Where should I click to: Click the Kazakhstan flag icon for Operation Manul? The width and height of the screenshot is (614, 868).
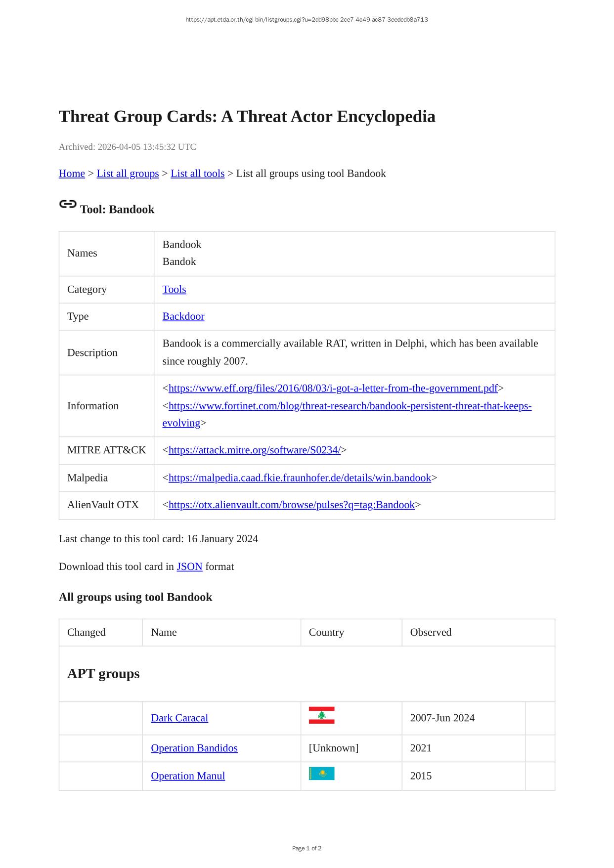321,774
